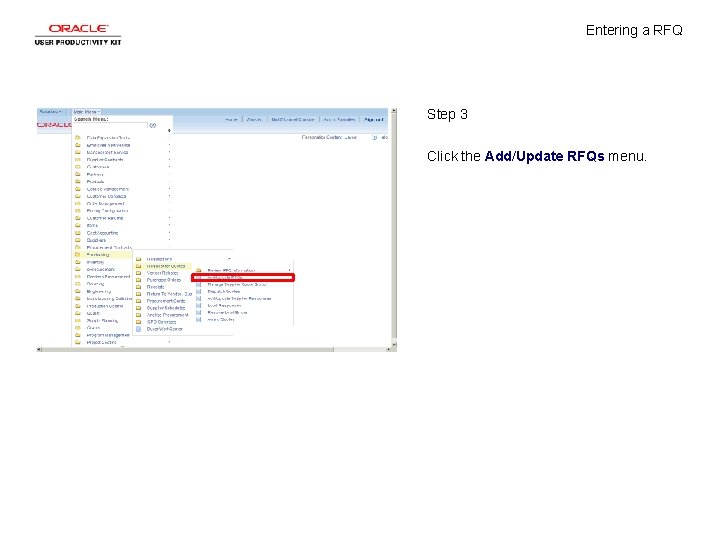This screenshot has width=720, height=540.
Task: Click vertical scrollbar up arrow
Action: pyautogui.click(x=394, y=111)
